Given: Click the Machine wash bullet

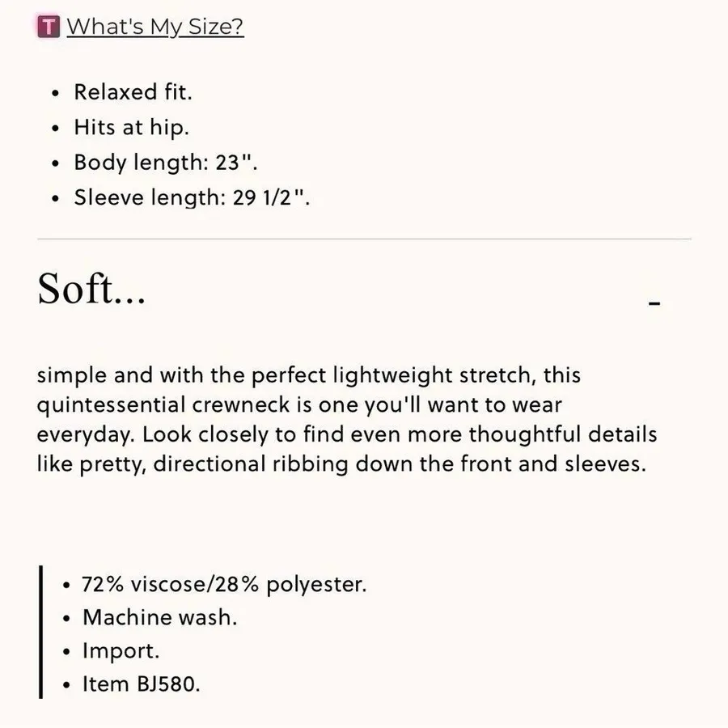Looking at the screenshot, I should pos(159,617).
